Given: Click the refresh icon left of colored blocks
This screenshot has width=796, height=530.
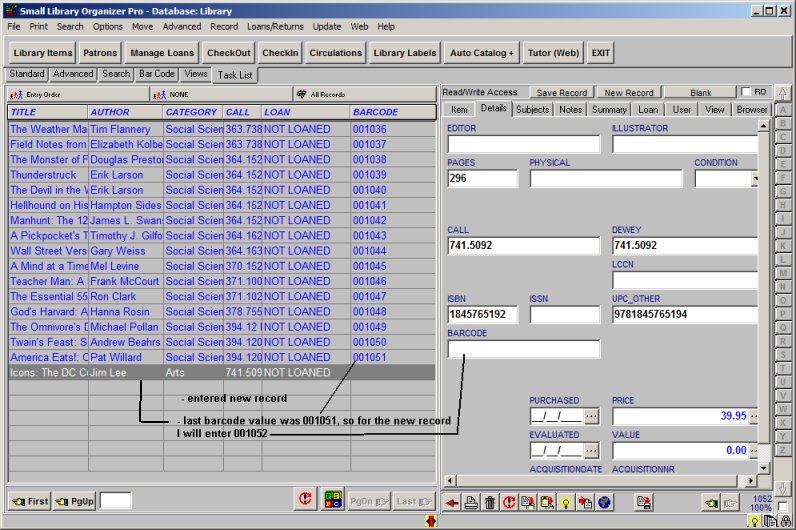Looking at the screenshot, I should pyautogui.click(x=305, y=500).
